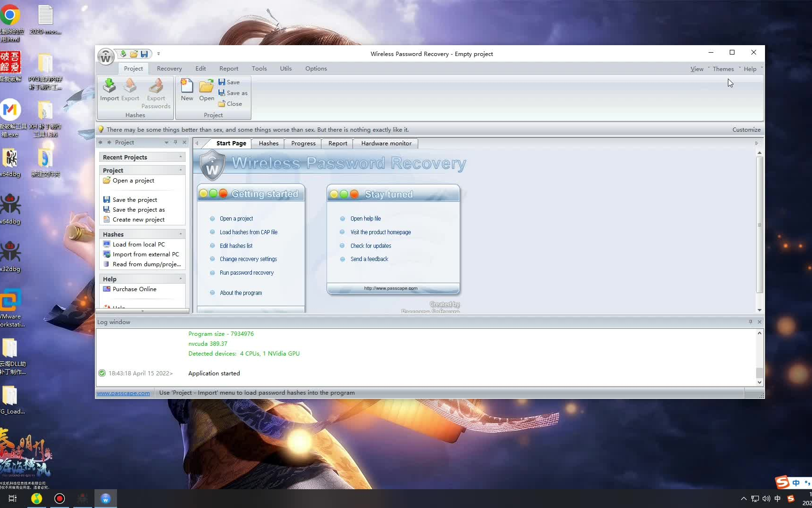Open the Tools ribbon tab
Image resolution: width=812 pixels, height=508 pixels.
(259, 69)
